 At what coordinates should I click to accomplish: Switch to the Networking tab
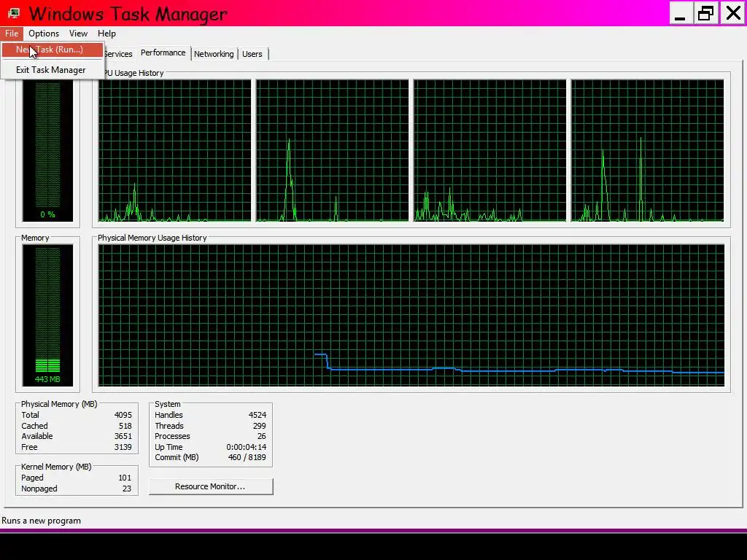click(214, 54)
